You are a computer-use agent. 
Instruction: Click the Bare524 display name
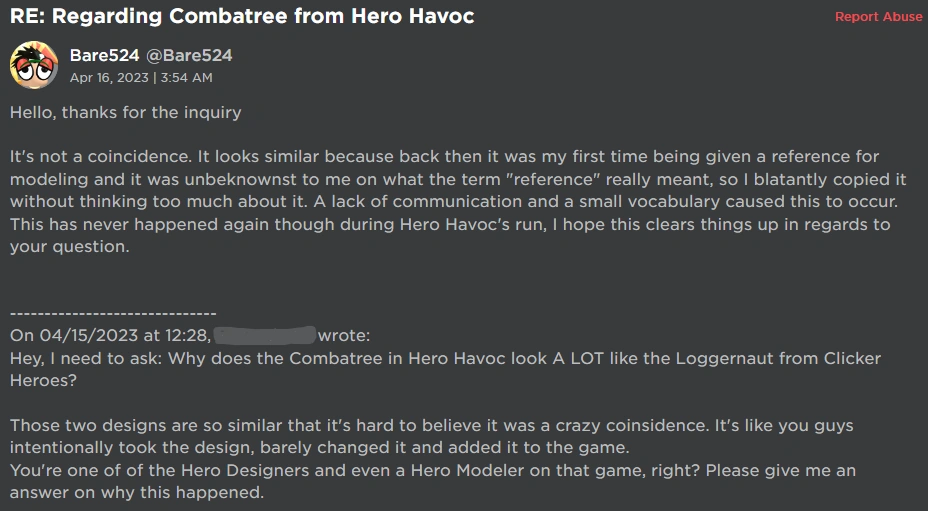(x=104, y=55)
